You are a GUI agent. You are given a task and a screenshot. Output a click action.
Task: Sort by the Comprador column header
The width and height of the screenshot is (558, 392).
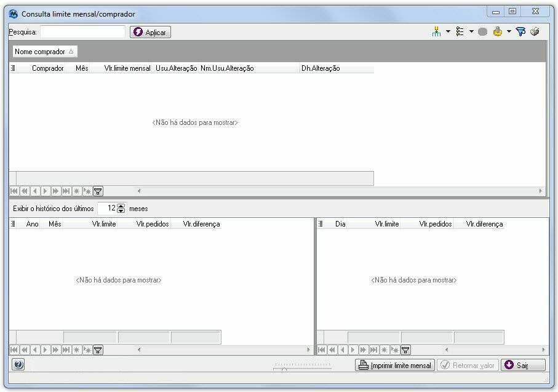pyautogui.click(x=41, y=68)
